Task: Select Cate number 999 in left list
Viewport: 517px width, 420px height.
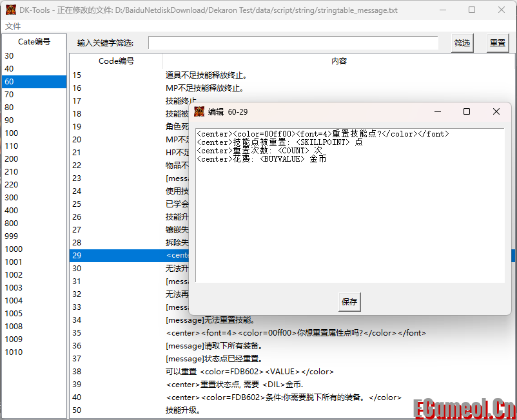Action: coord(12,236)
